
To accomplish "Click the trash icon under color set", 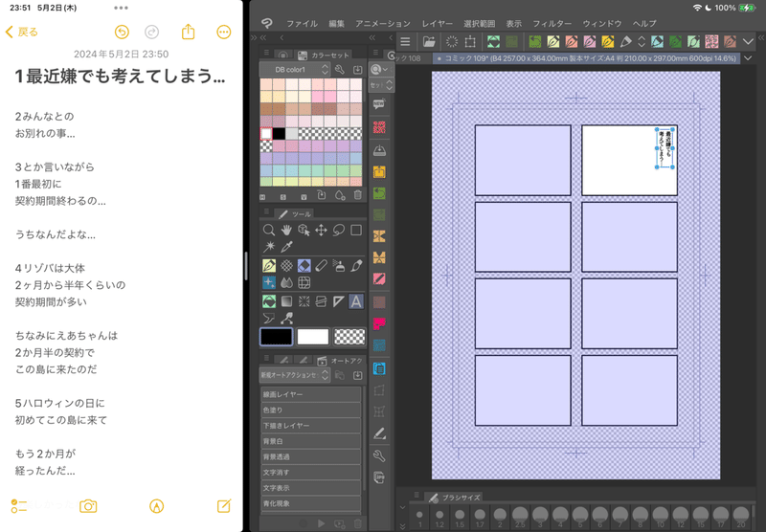I will click(x=357, y=195).
